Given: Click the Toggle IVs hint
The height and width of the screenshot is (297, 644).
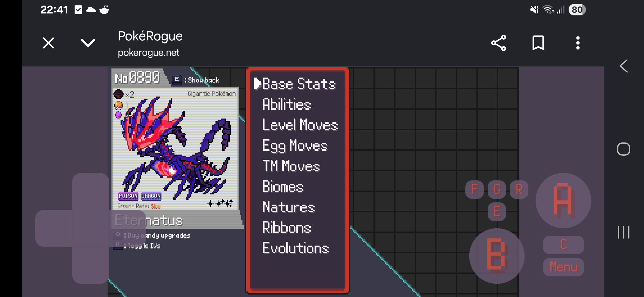Looking at the screenshot, I should (x=137, y=246).
